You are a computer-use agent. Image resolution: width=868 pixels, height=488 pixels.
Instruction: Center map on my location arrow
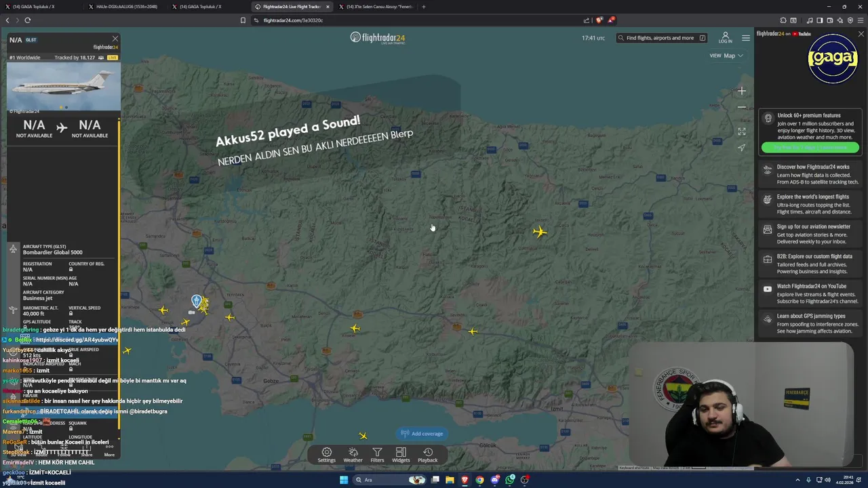click(x=742, y=147)
